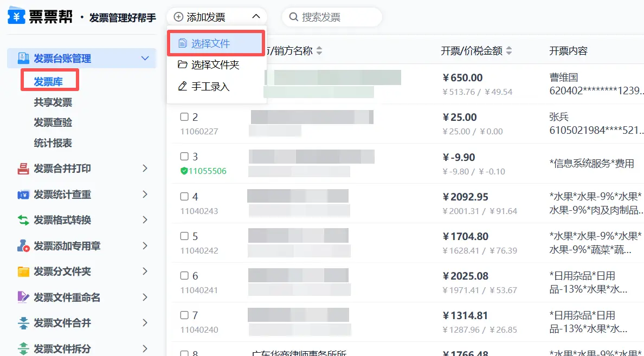Collapse the 添加发票 dropdown

pyautogui.click(x=256, y=17)
